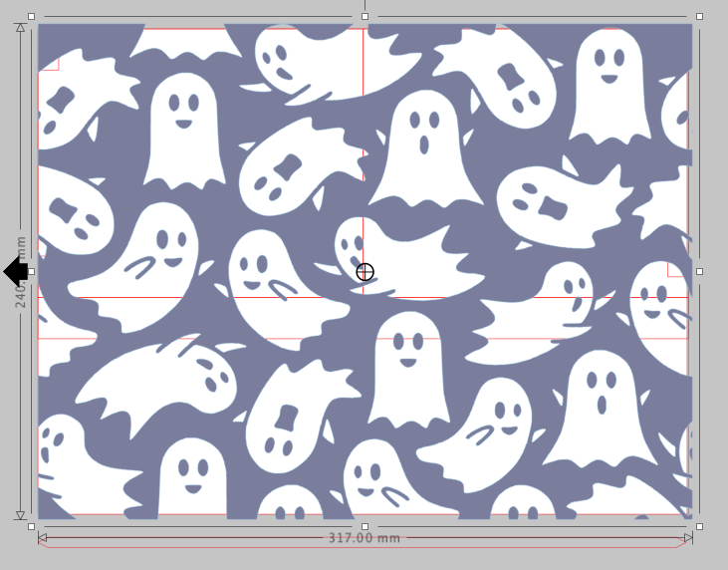Select the bottom-center resize handle
Image resolution: width=728 pixels, height=570 pixels.
tap(364, 526)
